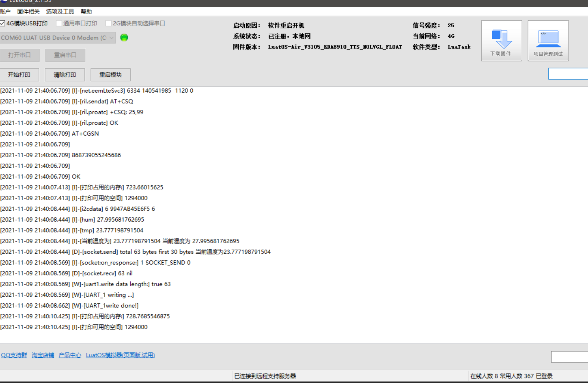This screenshot has width=588, height=383.
Task: Select the SOCKET_SEND 0 response log line
Action: [x=95, y=263]
